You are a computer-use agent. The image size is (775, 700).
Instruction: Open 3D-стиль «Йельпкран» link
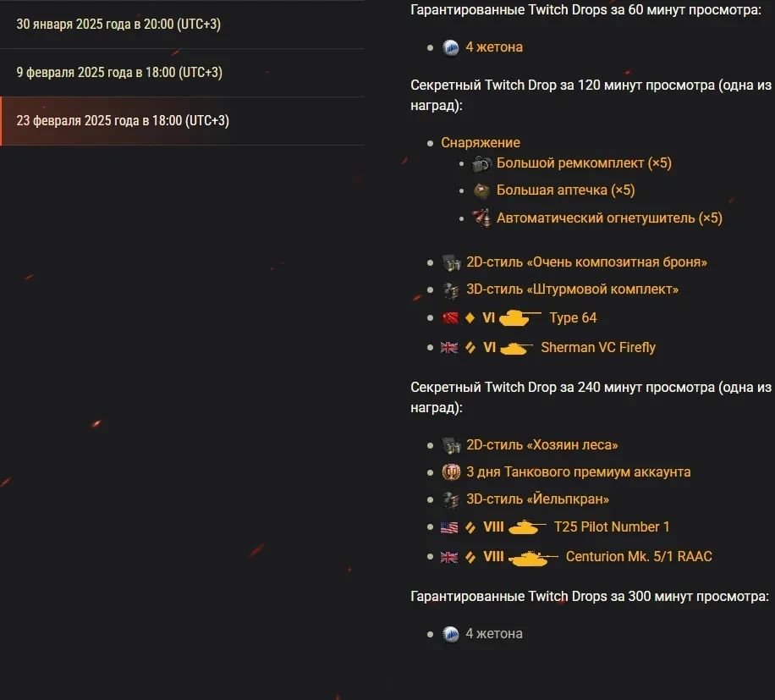[x=537, y=499]
